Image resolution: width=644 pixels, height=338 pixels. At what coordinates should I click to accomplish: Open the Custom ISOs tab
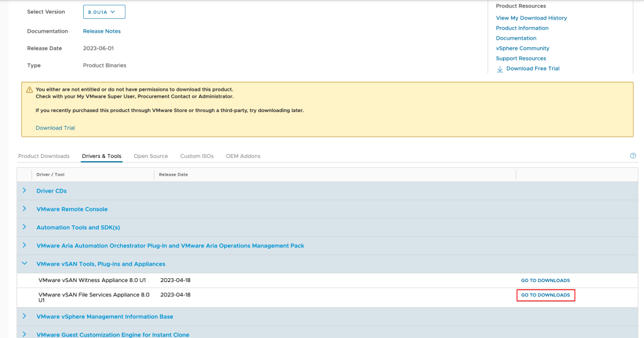click(196, 156)
